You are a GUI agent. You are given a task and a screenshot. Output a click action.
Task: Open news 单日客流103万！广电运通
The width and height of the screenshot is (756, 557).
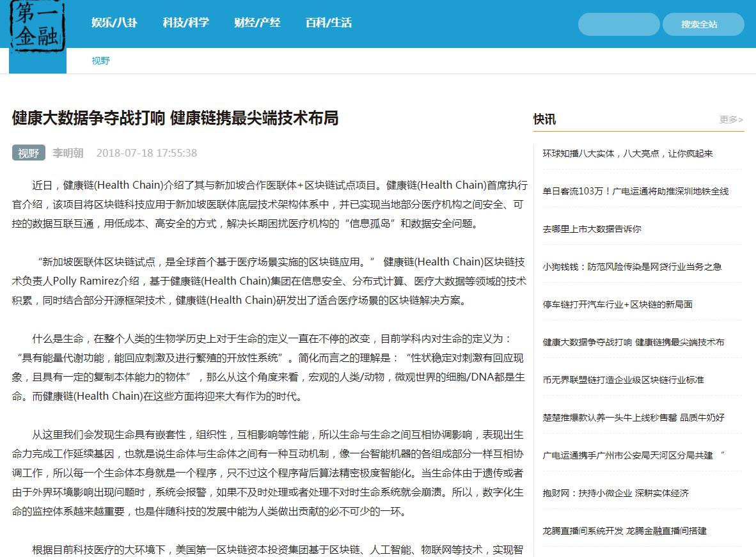(x=636, y=191)
